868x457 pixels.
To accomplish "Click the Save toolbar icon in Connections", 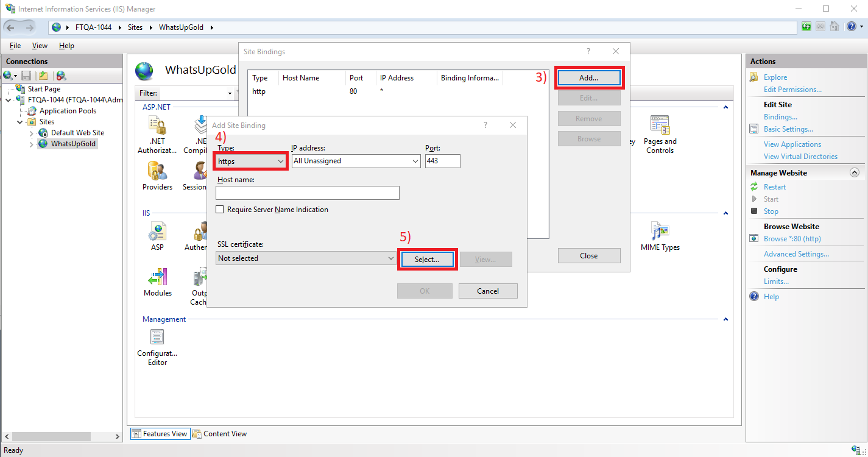I will click(x=26, y=76).
